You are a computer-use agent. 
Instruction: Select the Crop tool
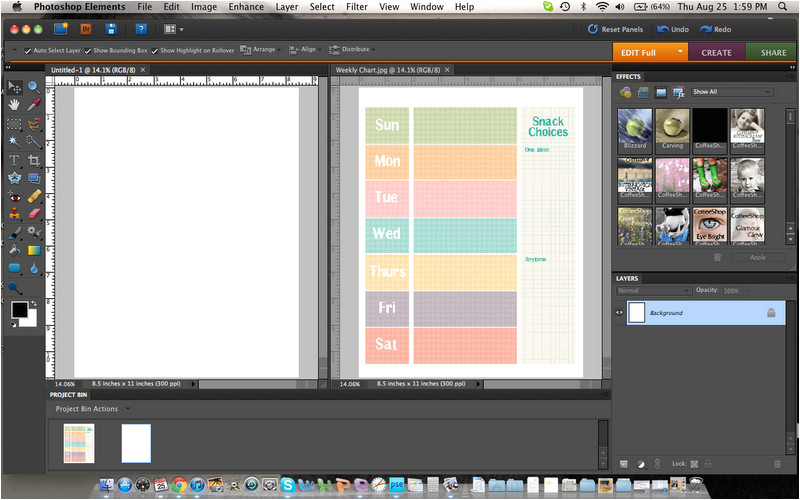click(x=34, y=160)
